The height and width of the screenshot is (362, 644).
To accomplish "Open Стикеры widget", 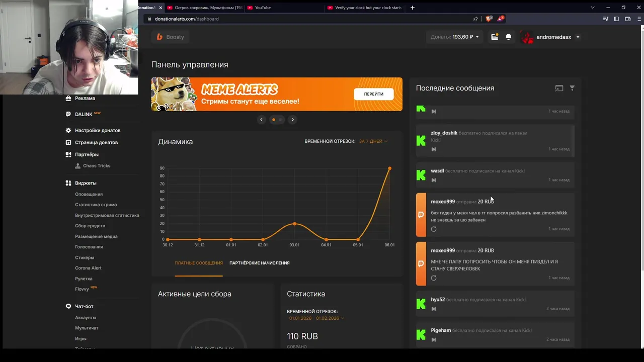I will click(x=85, y=257).
